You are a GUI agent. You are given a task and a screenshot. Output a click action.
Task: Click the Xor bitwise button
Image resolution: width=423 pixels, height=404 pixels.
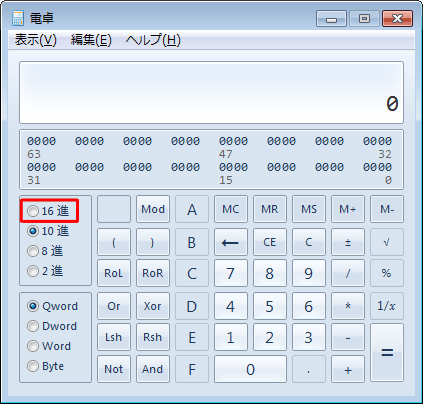153,306
